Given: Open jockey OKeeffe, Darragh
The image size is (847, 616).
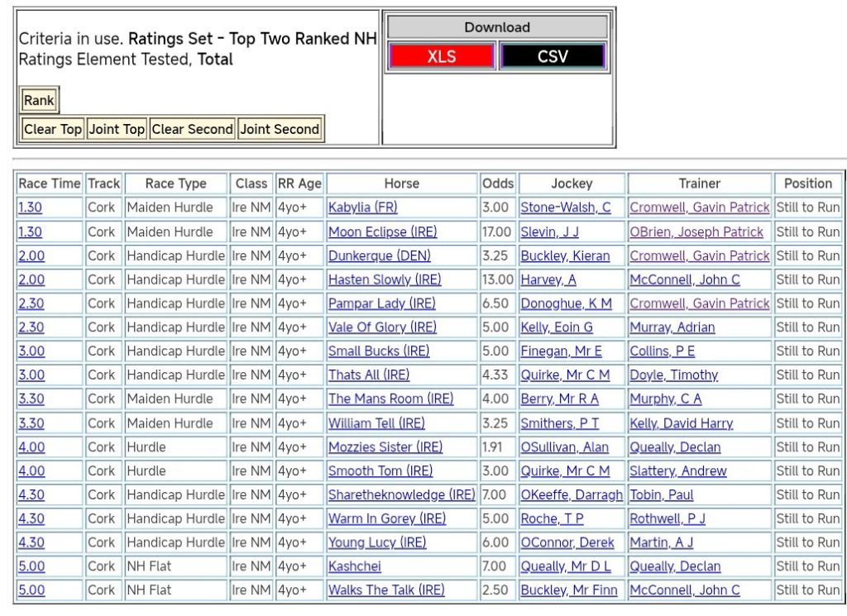Looking at the screenshot, I should tap(571, 495).
